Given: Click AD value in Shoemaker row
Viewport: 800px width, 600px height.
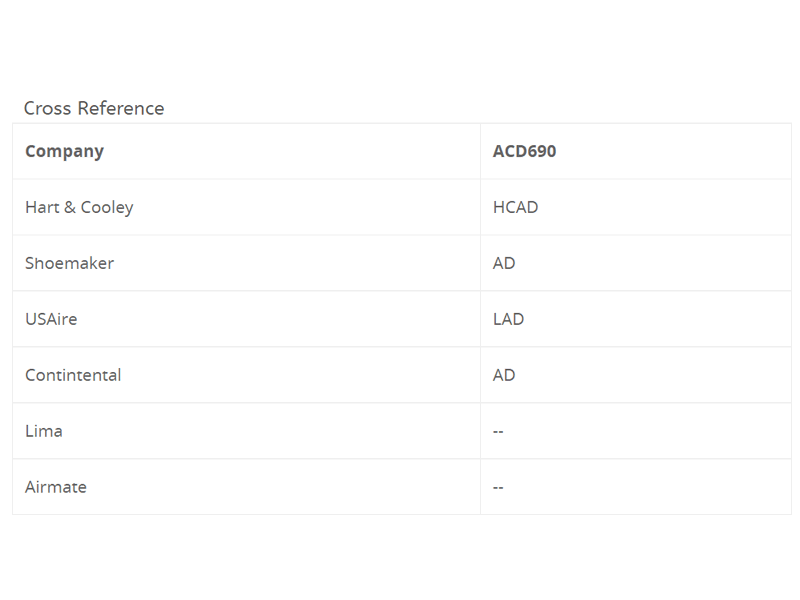Looking at the screenshot, I should (x=504, y=263).
